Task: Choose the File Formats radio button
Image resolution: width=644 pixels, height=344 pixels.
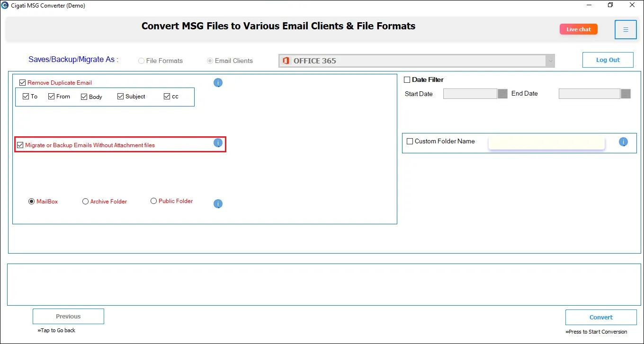Action: coord(141,61)
